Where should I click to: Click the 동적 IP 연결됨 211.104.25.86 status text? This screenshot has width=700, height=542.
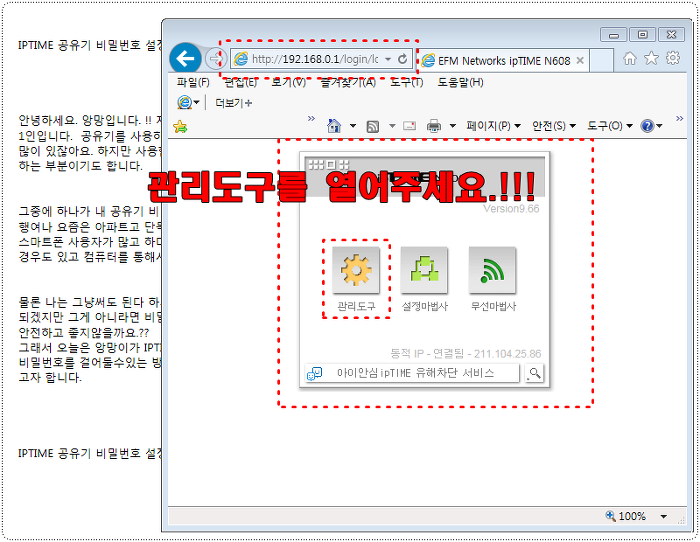(x=466, y=354)
